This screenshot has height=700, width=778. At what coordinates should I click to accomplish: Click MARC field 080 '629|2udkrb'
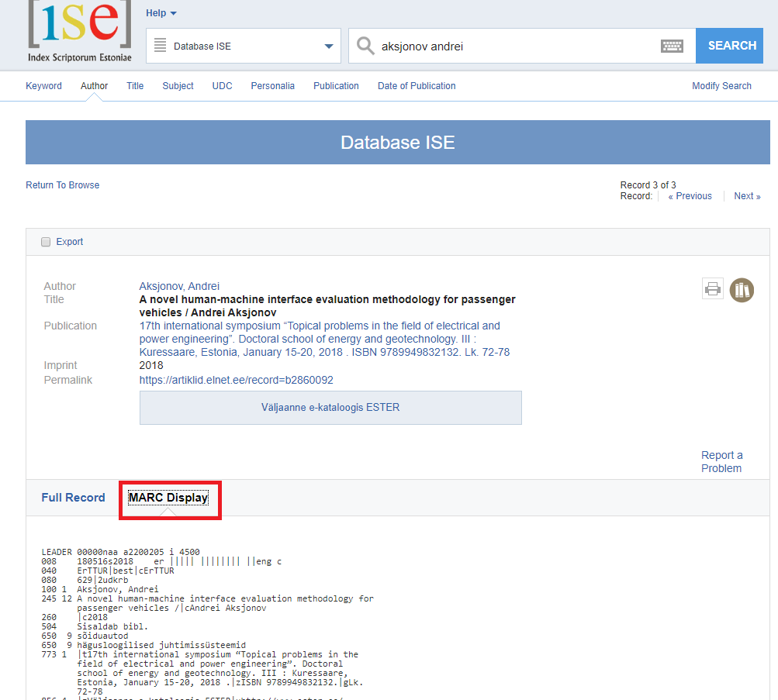[x=102, y=580]
